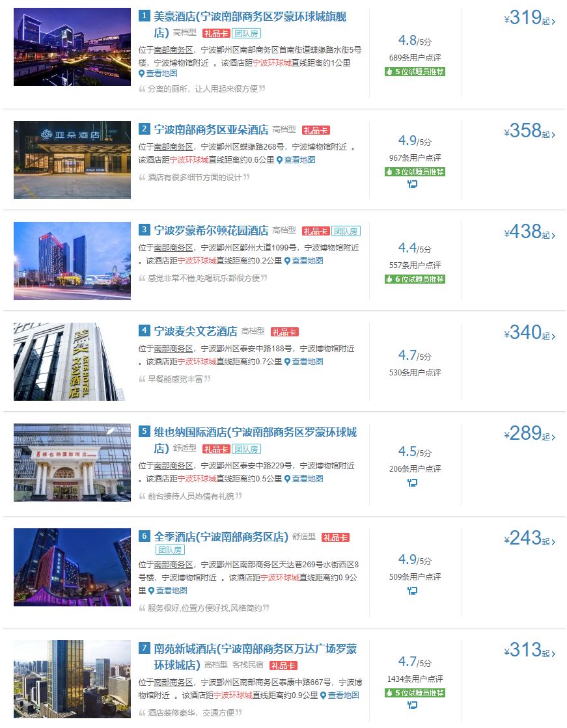View ¥319 price details arrow

pos(553,22)
